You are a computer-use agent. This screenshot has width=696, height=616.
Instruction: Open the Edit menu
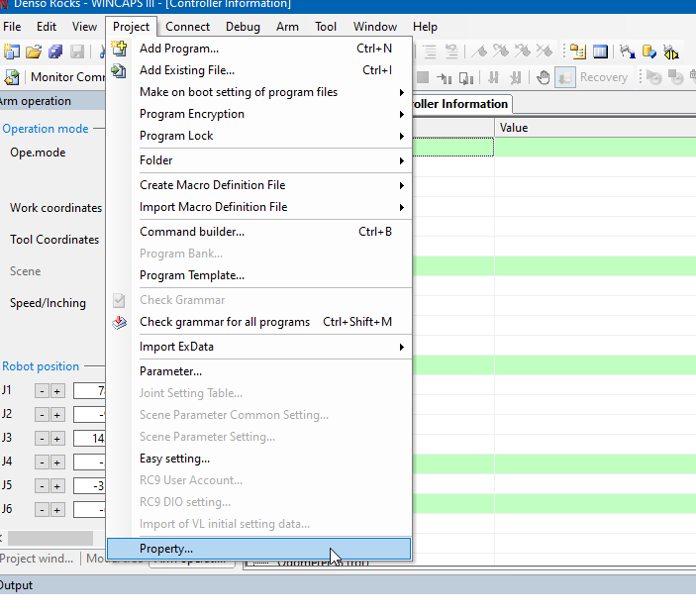(x=47, y=27)
